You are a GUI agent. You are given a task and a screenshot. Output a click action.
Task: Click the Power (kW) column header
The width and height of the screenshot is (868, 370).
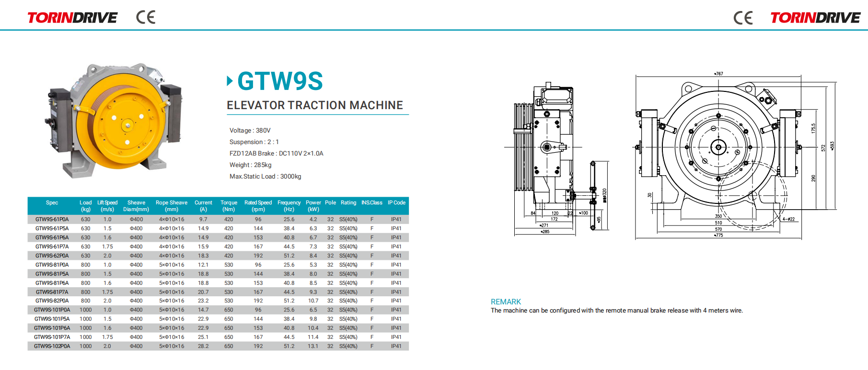pos(313,206)
